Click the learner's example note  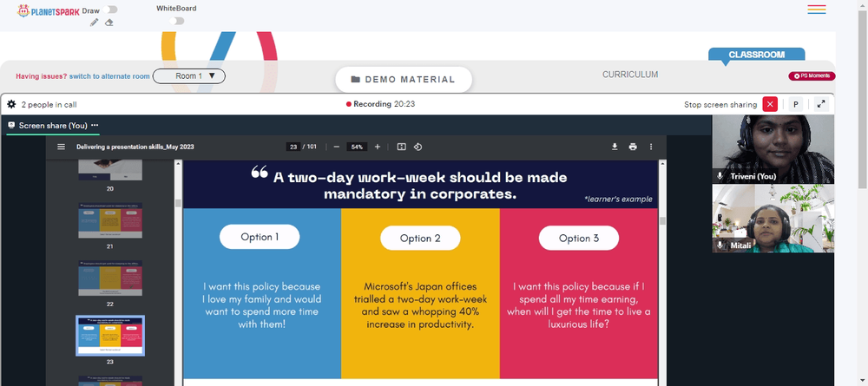(618, 200)
